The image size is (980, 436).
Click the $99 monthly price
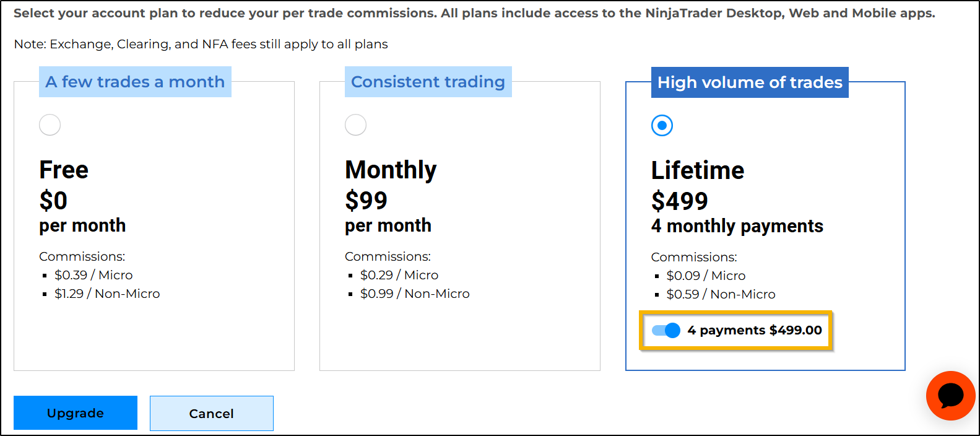click(366, 201)
